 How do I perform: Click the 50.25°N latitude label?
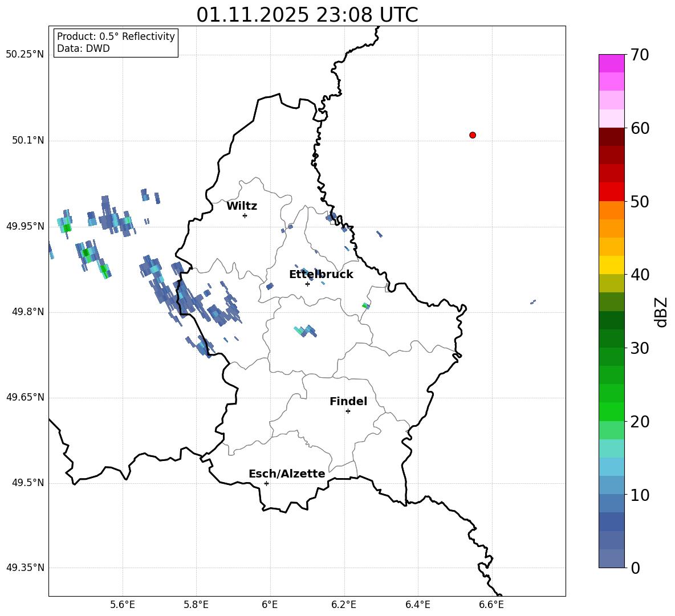25,55
